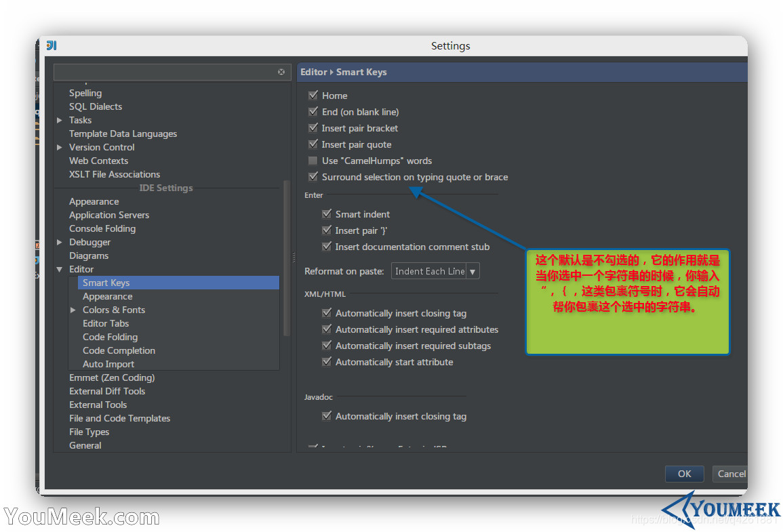Screen dimensions: 783x532
Task: Click Editor in the breadcrumb header
Action: [x=314, y=72]
